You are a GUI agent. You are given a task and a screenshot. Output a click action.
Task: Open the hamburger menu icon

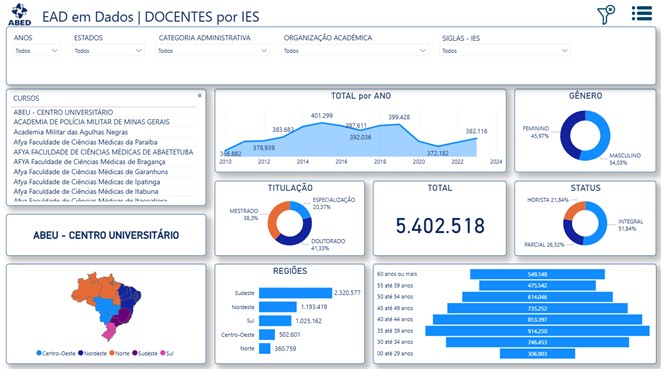642,13
